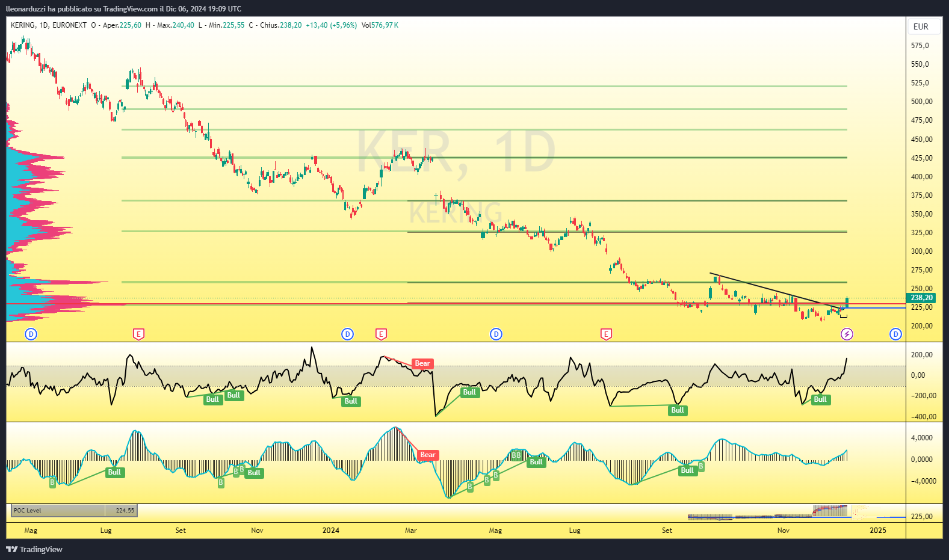Viewport: 949px width, 560px height.
Task: Click the published-by header text line
Action: pyautogui.click(x=123, y=8)
